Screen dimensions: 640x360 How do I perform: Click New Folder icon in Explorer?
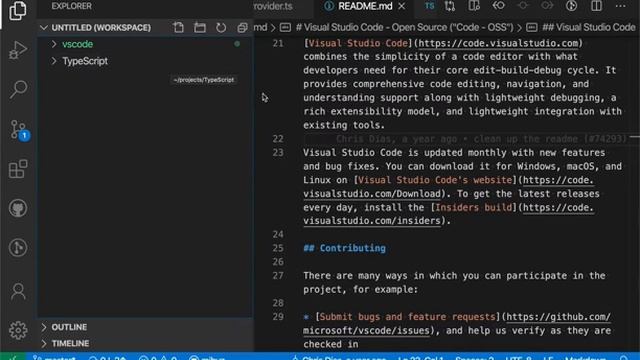click(200, 27)
